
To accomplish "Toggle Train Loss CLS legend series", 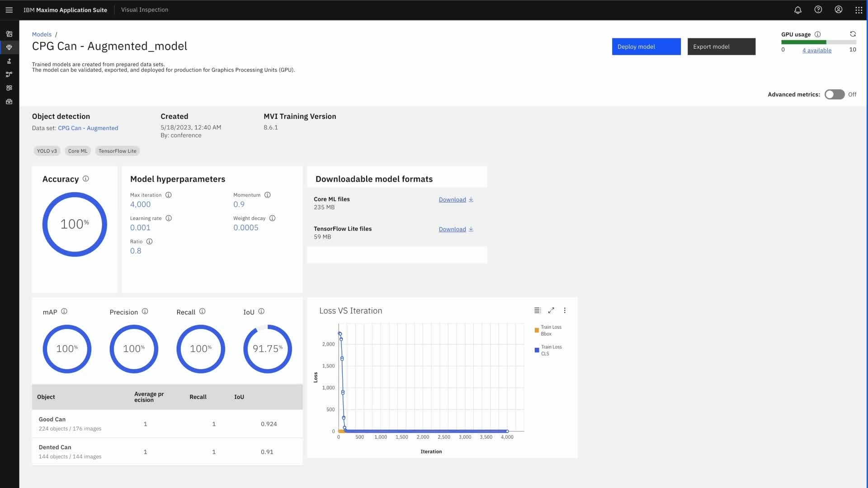I will 548,350.
